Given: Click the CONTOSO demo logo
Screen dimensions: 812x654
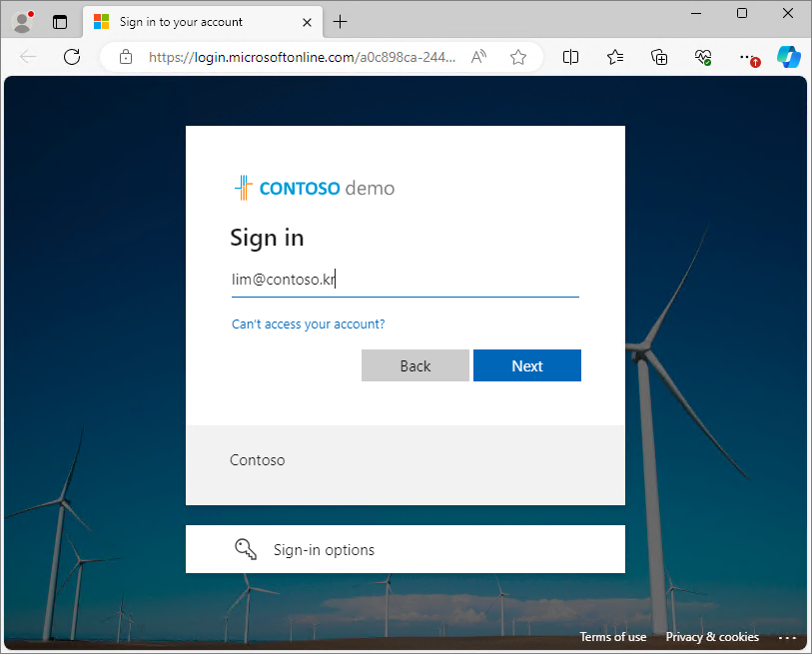Looking at the screenshot, I should point(315,188).
